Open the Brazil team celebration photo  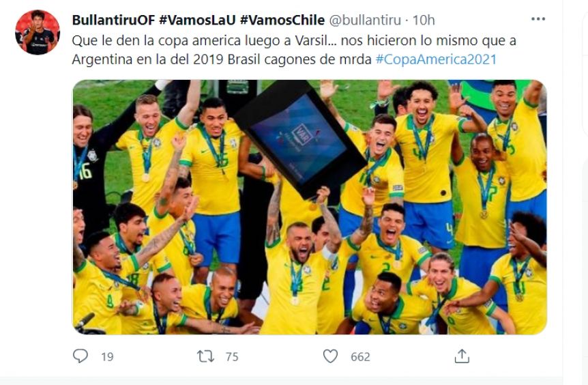coord(310,207)
